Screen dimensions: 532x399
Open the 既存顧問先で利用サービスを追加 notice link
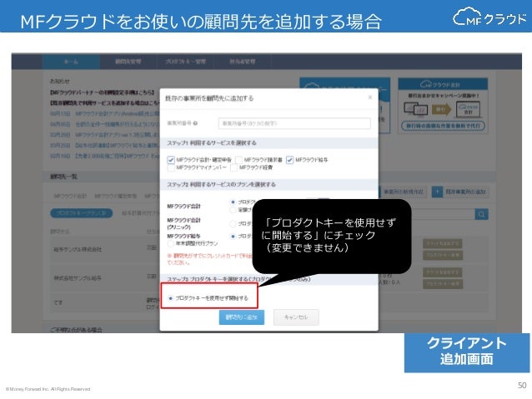(104, 102)
